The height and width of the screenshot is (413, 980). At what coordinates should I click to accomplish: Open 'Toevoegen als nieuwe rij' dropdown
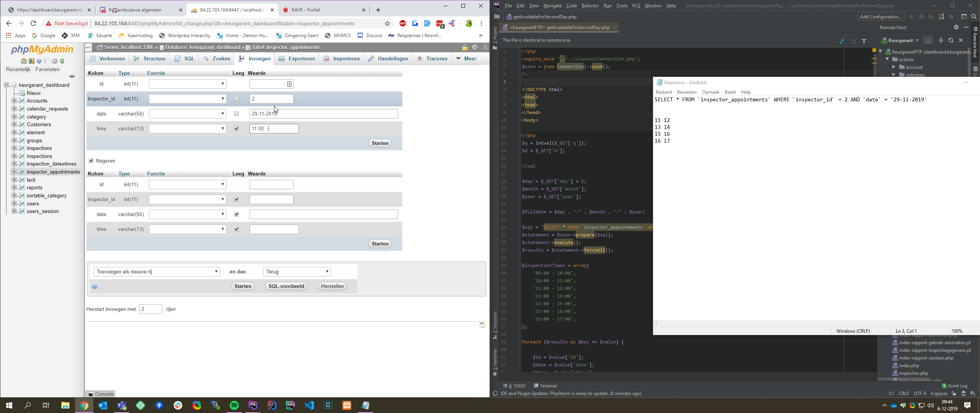pyautogui.click(x=157, y=272)
